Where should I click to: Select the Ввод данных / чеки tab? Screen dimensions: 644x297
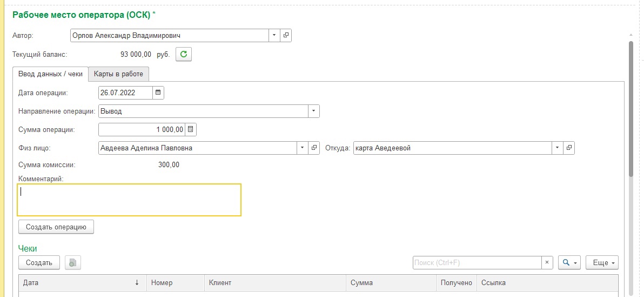tap(51, 74)
